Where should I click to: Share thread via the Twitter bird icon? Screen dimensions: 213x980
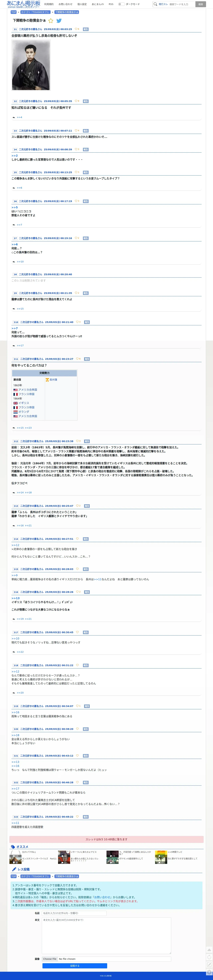tap(59, 21)
